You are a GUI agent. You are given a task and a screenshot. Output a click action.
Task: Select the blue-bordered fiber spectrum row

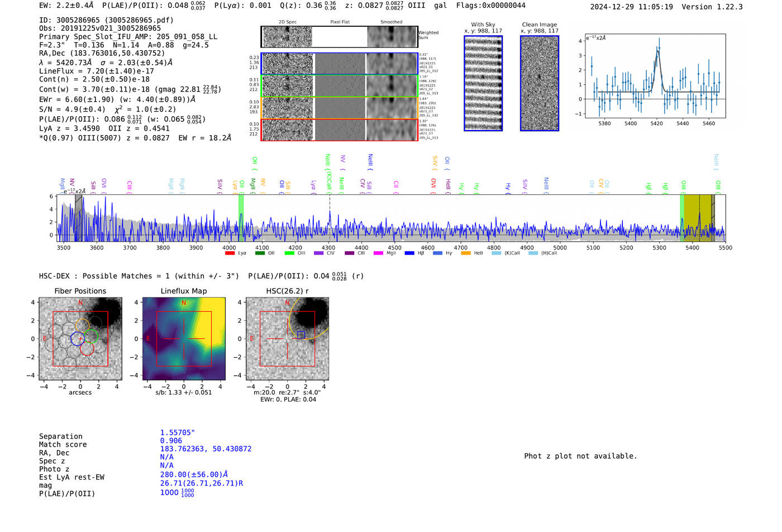(x=340, y=64)
